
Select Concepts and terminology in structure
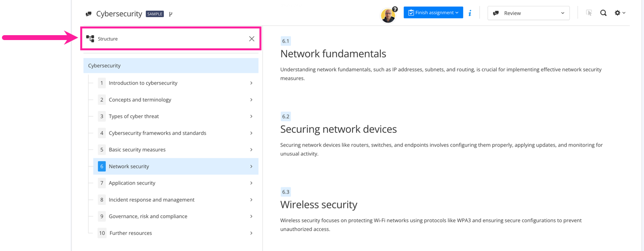pos(140,100)
